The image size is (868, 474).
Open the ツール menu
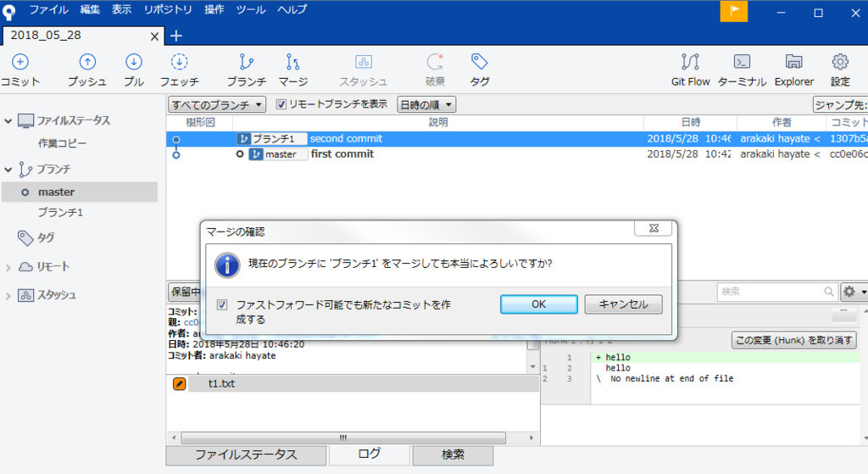pos(251,9)
